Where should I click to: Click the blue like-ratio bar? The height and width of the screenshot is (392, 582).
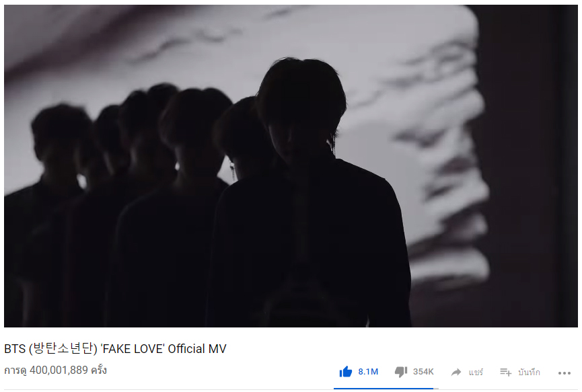(384, 389)
